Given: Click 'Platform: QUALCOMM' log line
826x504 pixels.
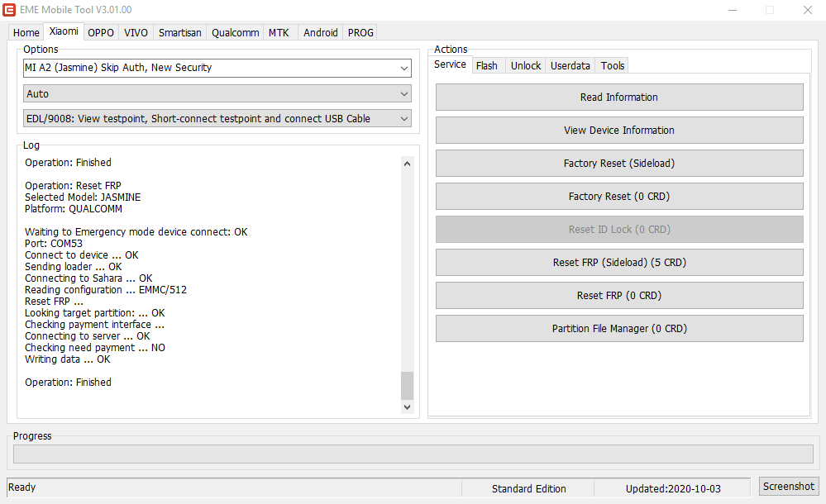Looking at the screenshot, I should (x=74, y=208).
